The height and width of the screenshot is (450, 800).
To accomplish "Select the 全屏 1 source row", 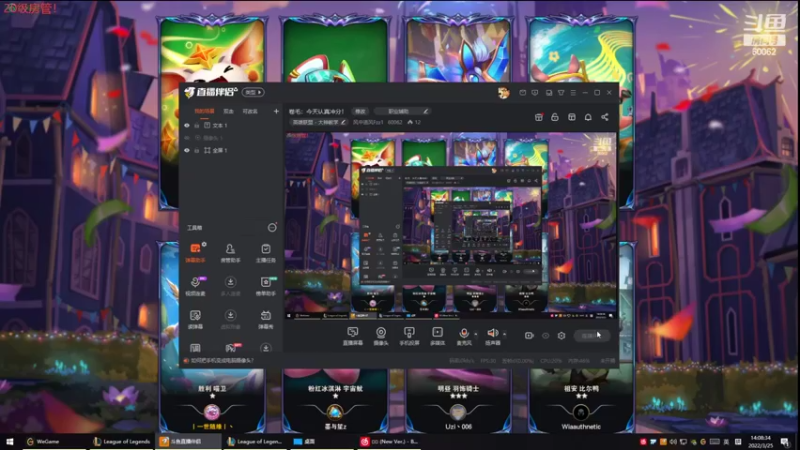I will pyautogui.click(x=231, y=151).
